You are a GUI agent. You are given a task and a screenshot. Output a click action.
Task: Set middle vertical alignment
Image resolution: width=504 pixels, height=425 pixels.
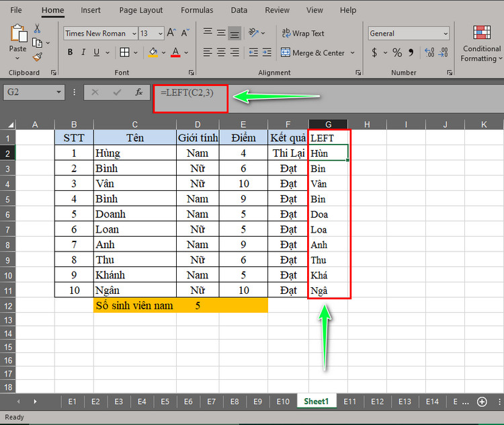click(x=221, y=33)
